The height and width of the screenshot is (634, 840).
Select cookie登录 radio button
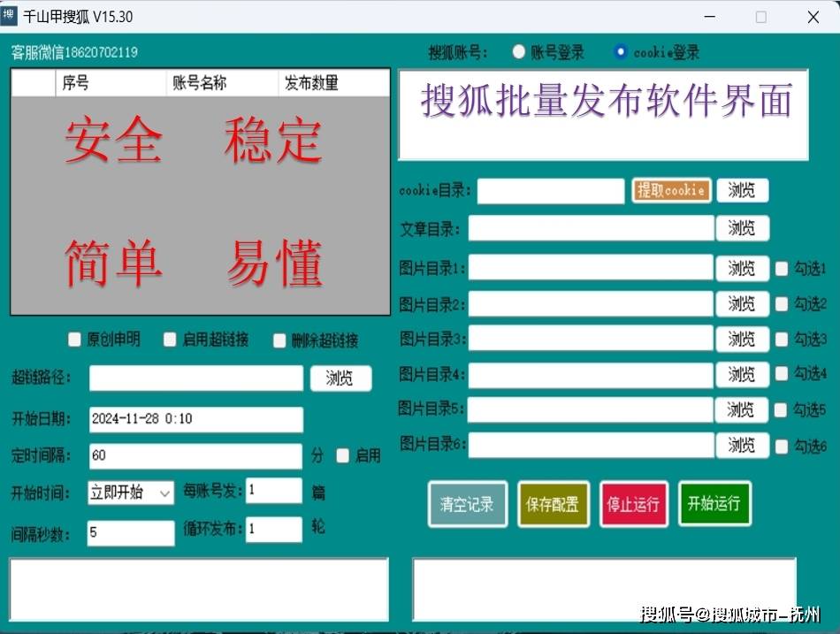pyautogui.click(x=620, y=51)
